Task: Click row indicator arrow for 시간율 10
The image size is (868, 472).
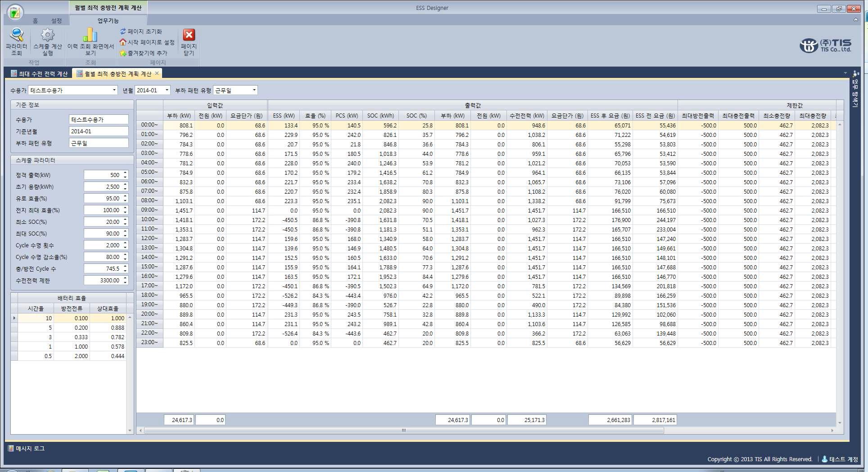Action: [14, 318]
